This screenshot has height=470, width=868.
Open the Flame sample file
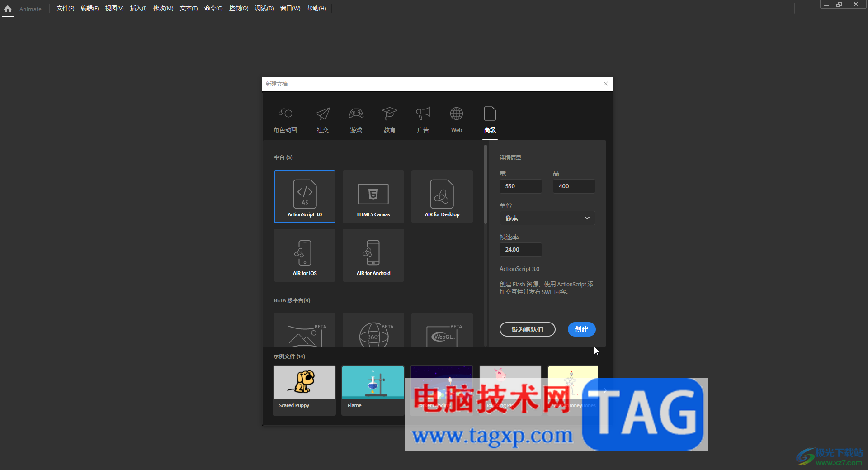[x=373, y=390]
